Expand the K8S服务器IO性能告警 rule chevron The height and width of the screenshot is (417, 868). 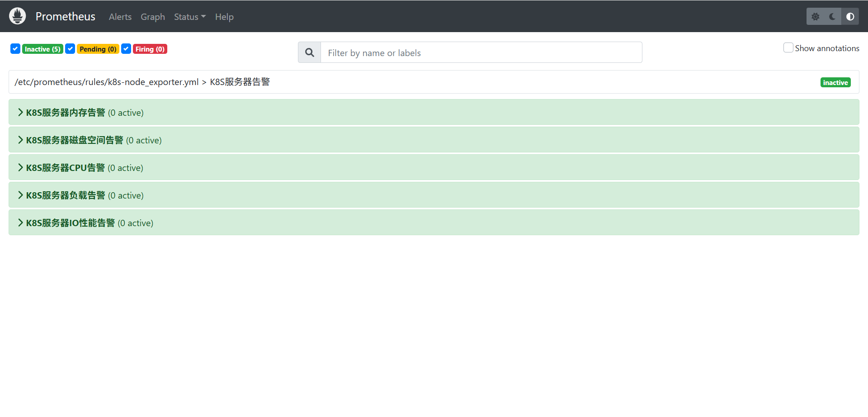(20, 223)
